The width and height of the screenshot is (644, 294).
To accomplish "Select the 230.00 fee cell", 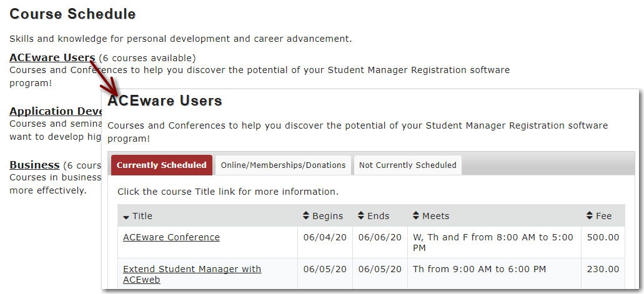I will coord(603,274).
